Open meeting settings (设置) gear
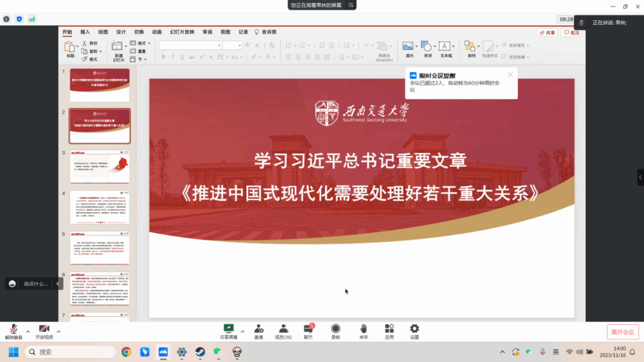Viewport: 644px width, 362px height. coord(414,329)
